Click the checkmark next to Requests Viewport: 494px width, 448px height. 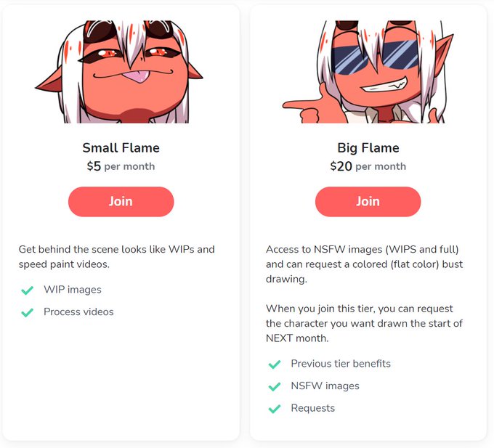(275, 409)
